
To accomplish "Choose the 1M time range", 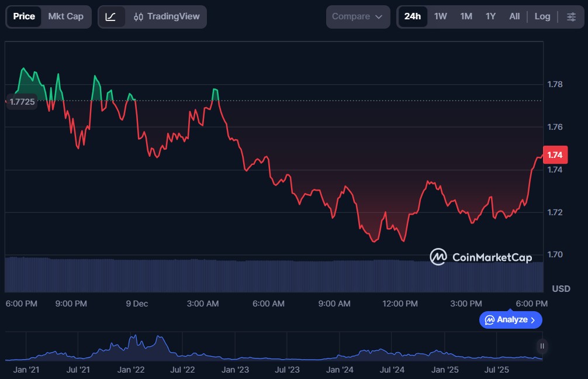I will pos(466,16).
